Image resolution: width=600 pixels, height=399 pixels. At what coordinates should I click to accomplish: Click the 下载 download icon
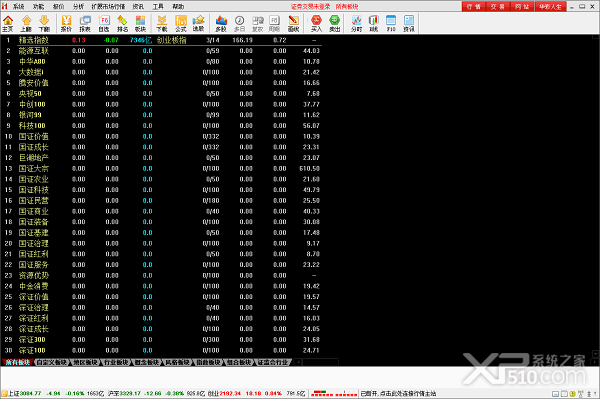point(162,23)
